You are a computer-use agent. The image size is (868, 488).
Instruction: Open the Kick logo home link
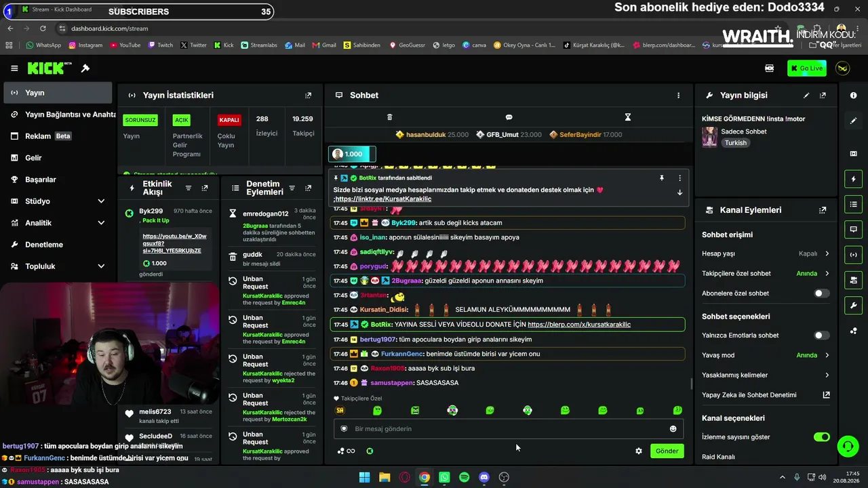pos(50,68)
